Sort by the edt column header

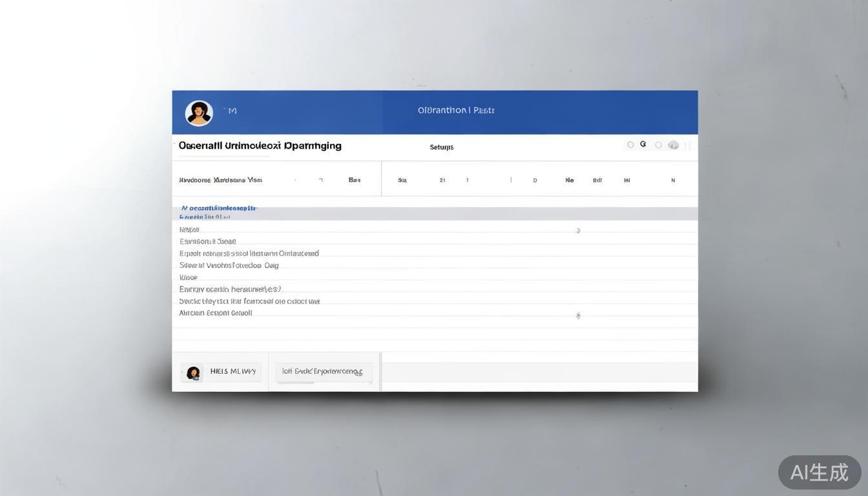click(597, 180)
